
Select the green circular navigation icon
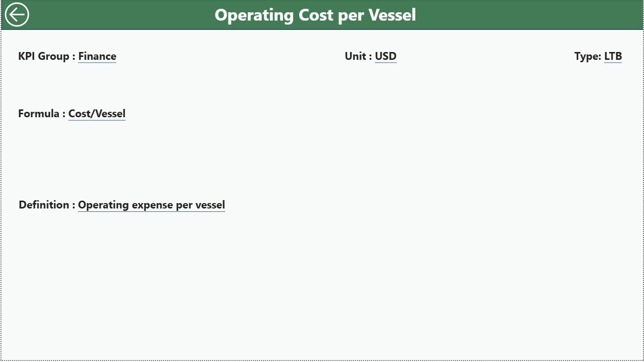click(x=16, y=14)
